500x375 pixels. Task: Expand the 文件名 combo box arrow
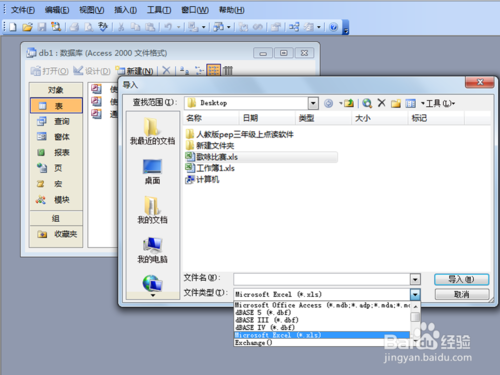pyautogui.click(x=415, y=279)
